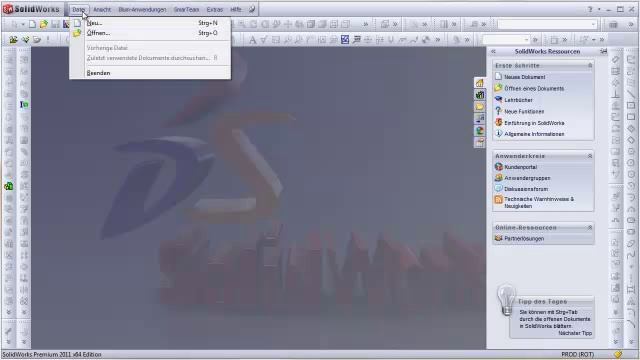Open Design Library task pane tab

(480, 95)
